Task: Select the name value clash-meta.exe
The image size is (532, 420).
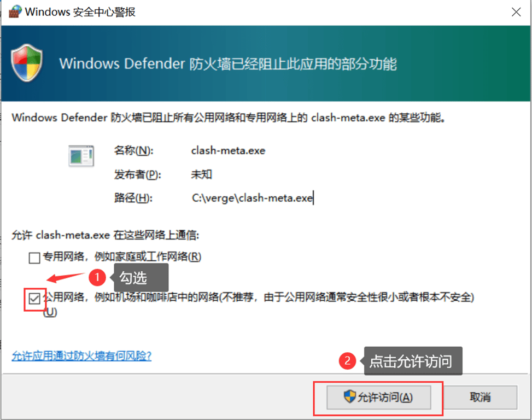Action: 228,150
